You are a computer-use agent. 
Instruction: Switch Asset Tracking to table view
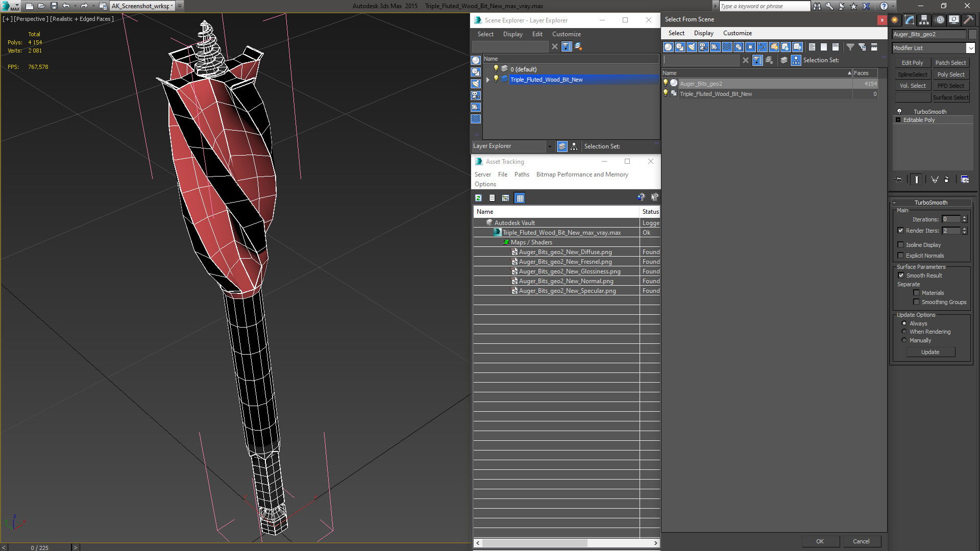(x=520, y=198)
